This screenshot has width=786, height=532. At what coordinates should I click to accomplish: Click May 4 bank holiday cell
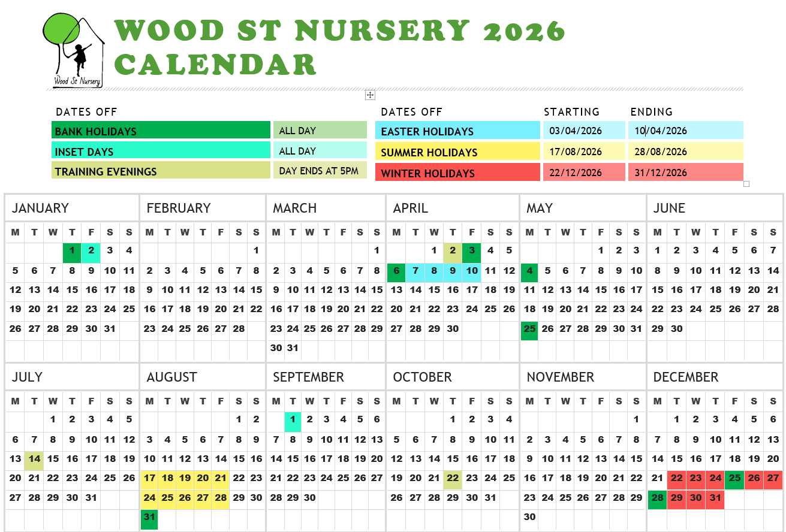[529, 273]
